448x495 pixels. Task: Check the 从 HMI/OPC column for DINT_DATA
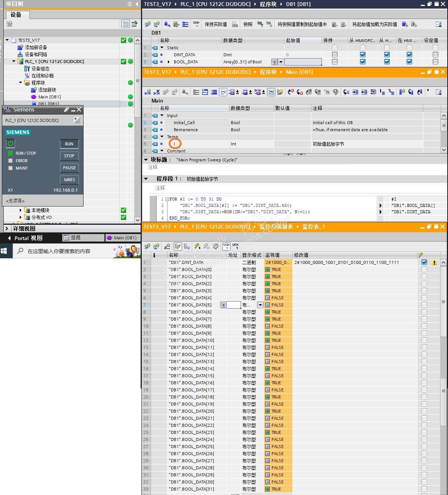[362, 54]
